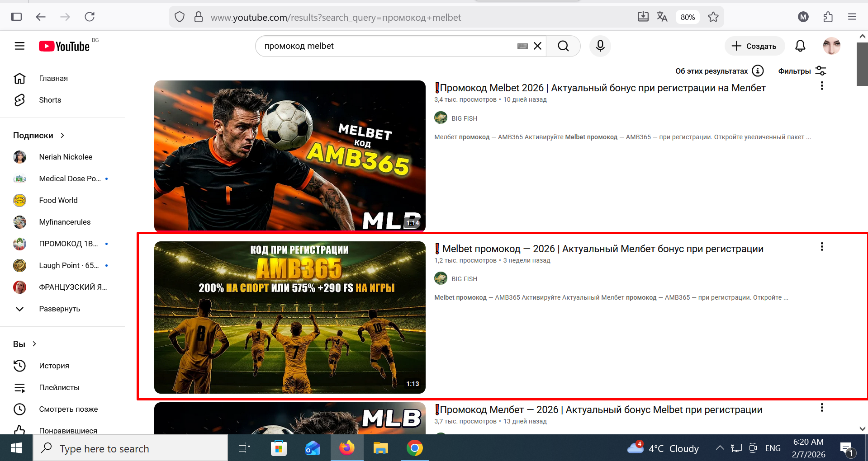Open the Firefox sidebar panel icon
868x461 pixels.
[x=16, y=17]
